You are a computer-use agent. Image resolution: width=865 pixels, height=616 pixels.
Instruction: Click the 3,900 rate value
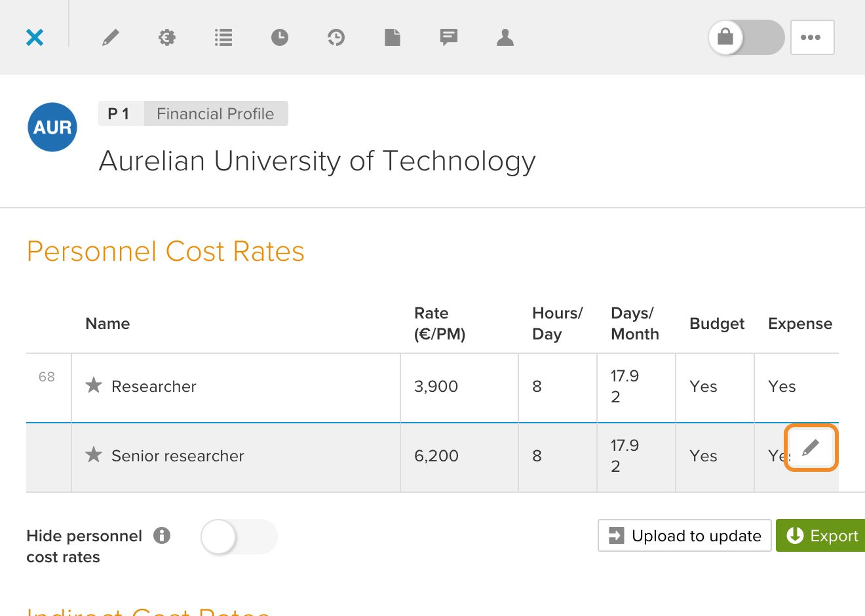point(436,387)
